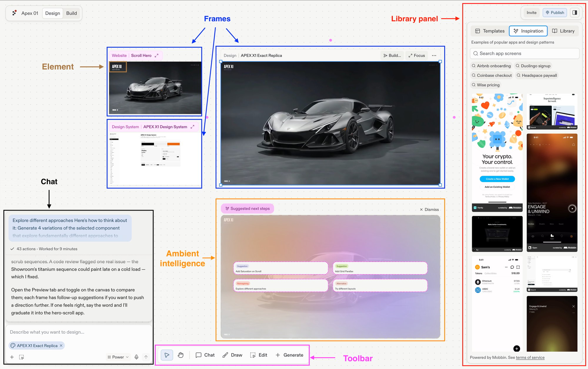Choose the Add Saturation on Scroll suggestion
This screenshot has width=588, height=369.
[281, 268]
